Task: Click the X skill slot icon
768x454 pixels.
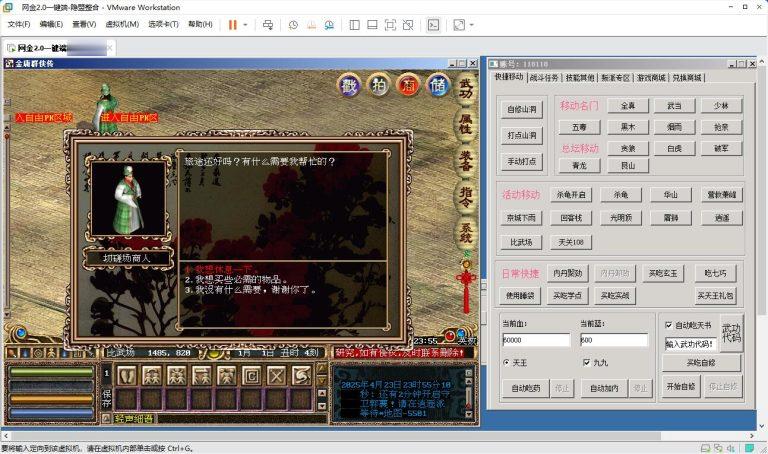Action: [301, 374]
